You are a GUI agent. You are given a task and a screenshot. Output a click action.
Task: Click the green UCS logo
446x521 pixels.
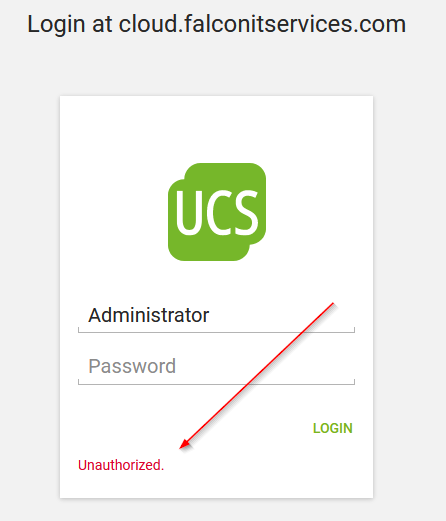217,212
